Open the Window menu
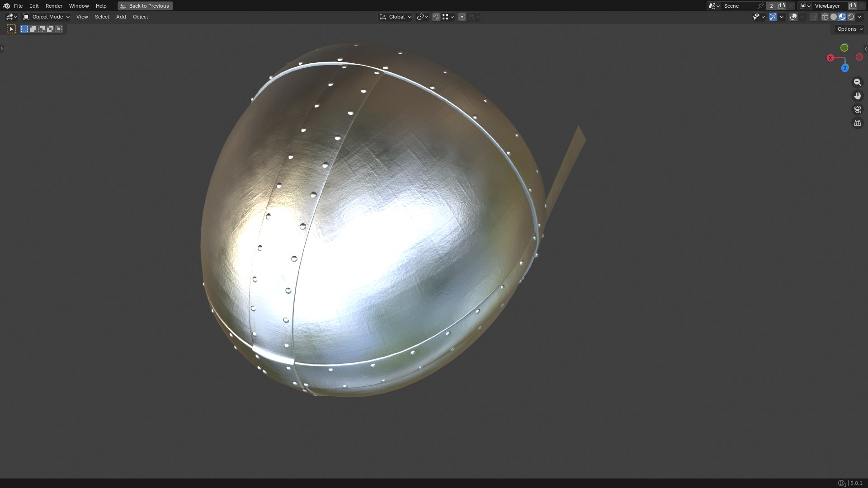This screenshot has height=488, width=868. [79, 6]
